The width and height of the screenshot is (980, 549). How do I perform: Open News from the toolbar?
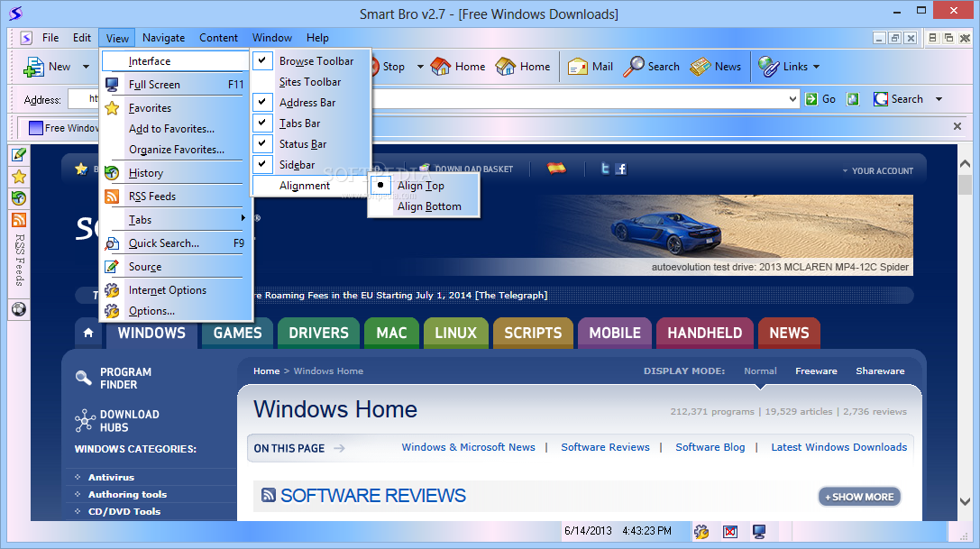716,67
